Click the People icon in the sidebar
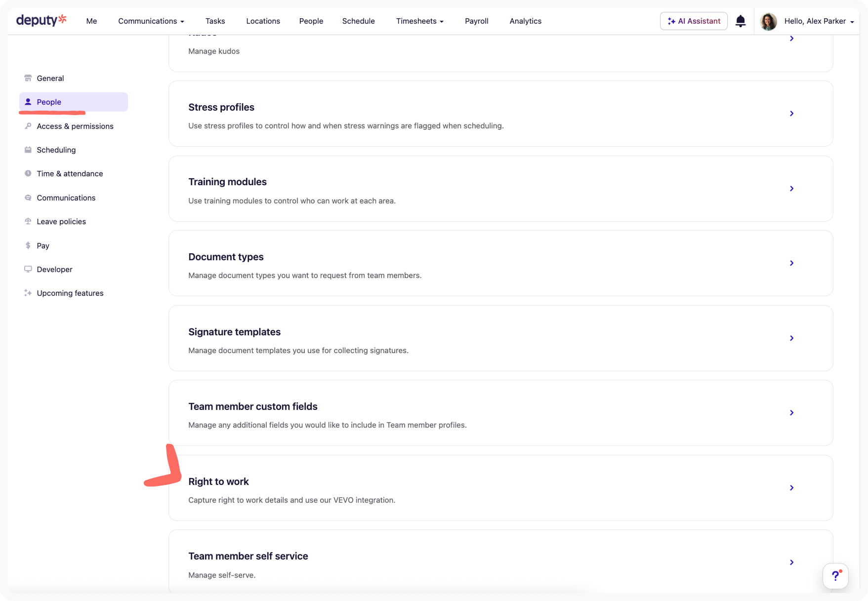Screen dimensions: 868x601 28,101
